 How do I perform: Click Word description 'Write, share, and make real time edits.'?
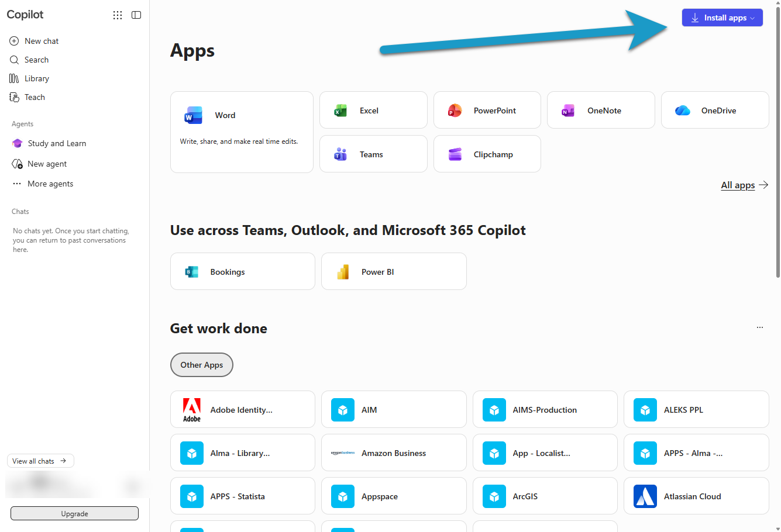tap(239, 141)
